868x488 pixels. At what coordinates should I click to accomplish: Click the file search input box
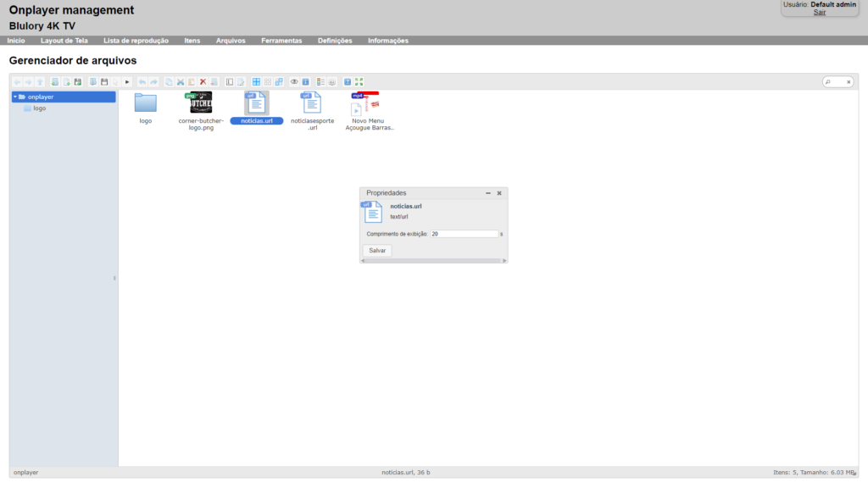[838, 82]
